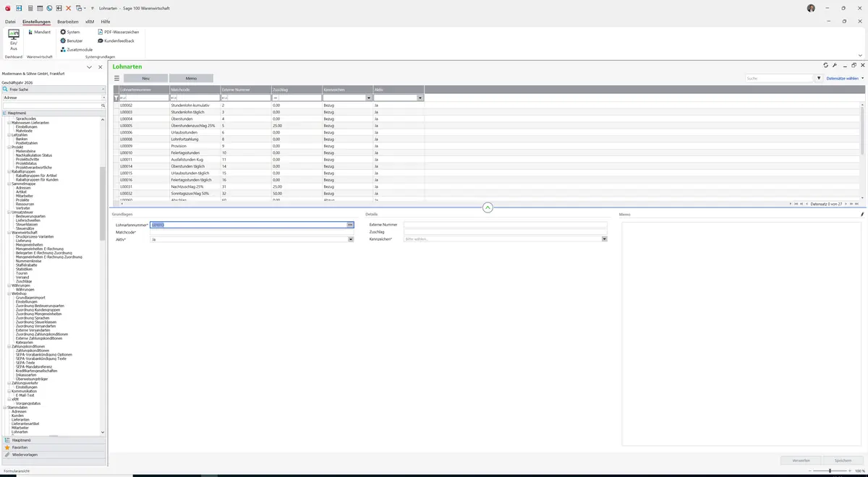This screenshot has width=868, height=477.
Task: Click the wrench settings icon in Lohnarten header
Action: [x=835, y=66]
